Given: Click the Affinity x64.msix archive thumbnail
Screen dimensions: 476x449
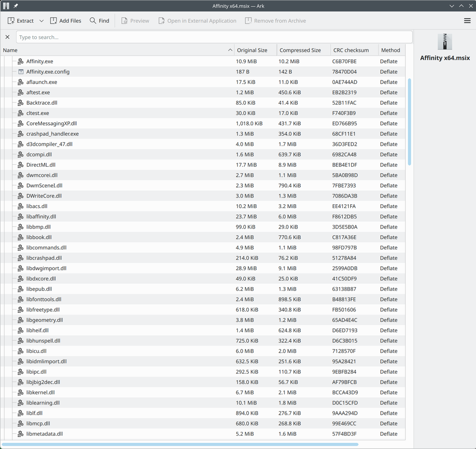Looking at the screenshot, I should [445, 41].
